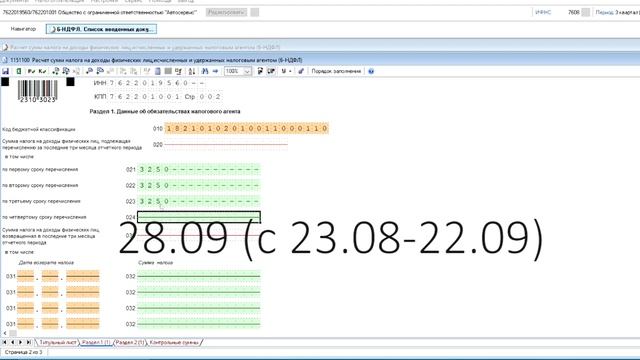Click the horizontal scrollbar left arrow

[4, 333]
